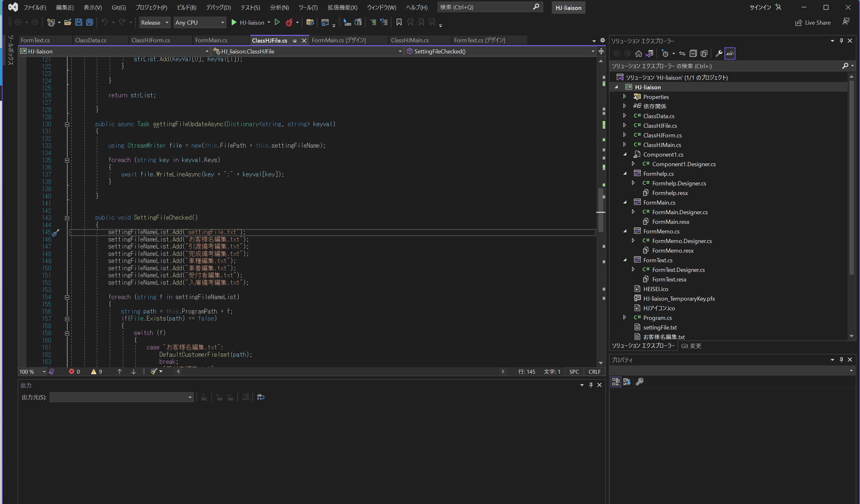Click the Open File folder icon

click(68, 22)
